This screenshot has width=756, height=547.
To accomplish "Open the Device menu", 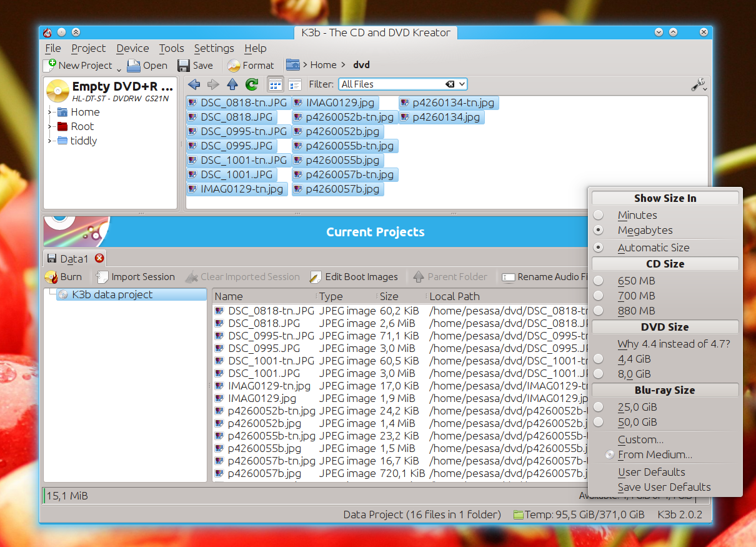I will (x=132, y=48).
